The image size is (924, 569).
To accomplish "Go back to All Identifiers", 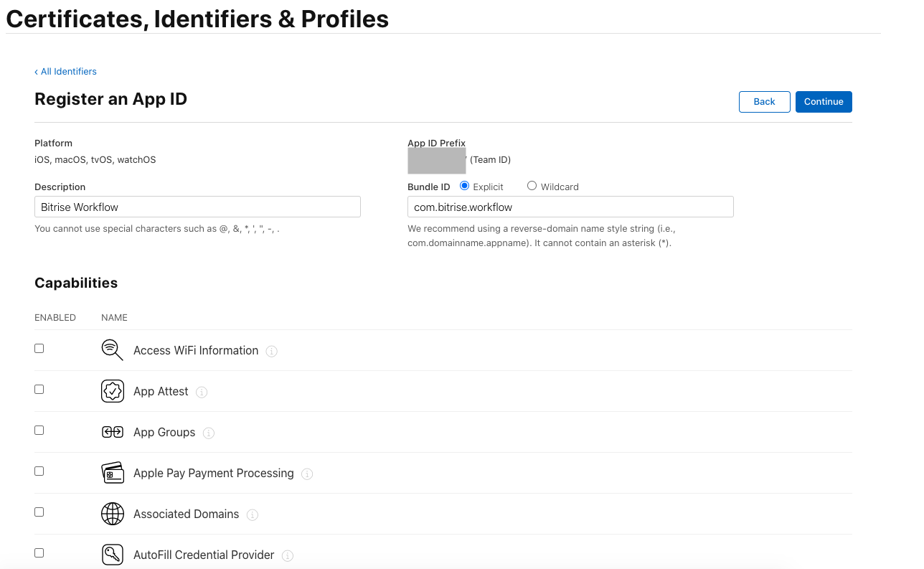I will (x=65, y=72).
